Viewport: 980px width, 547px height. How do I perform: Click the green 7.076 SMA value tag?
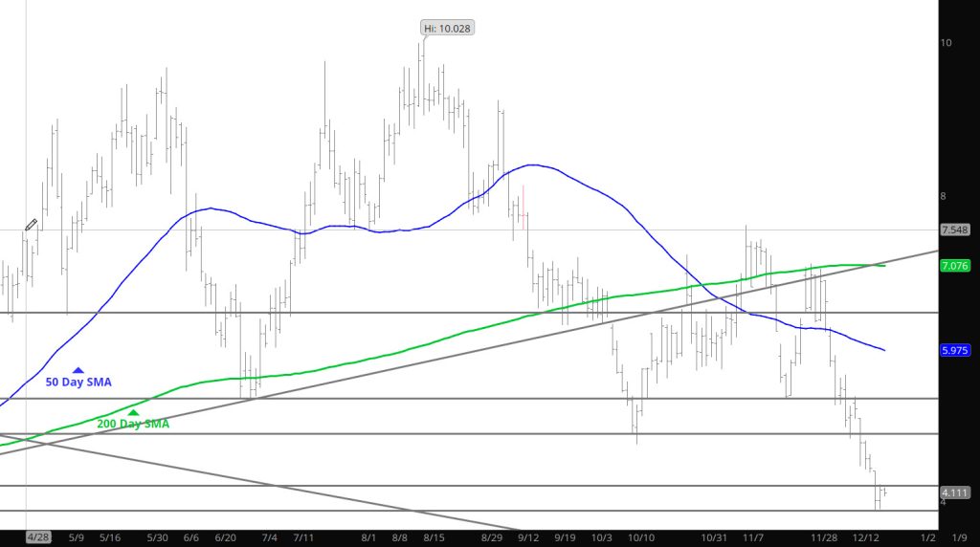click(955, 265)
